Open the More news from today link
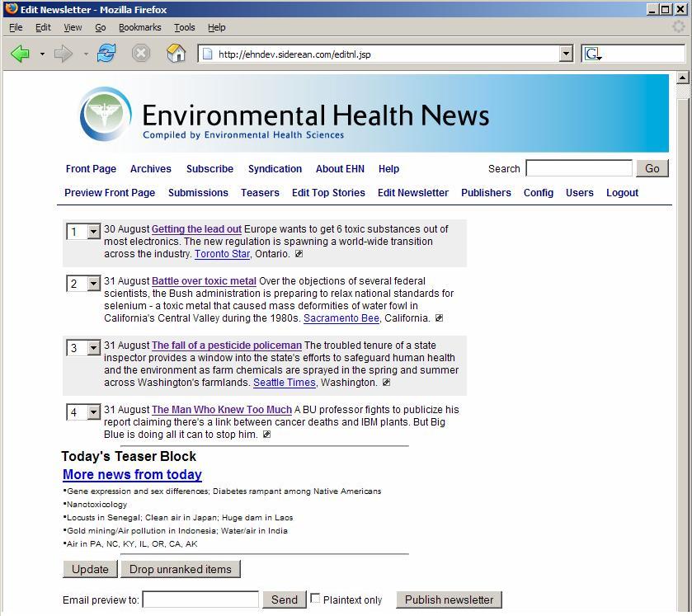This screenshot has width=692, height=616. coord(132,475)
